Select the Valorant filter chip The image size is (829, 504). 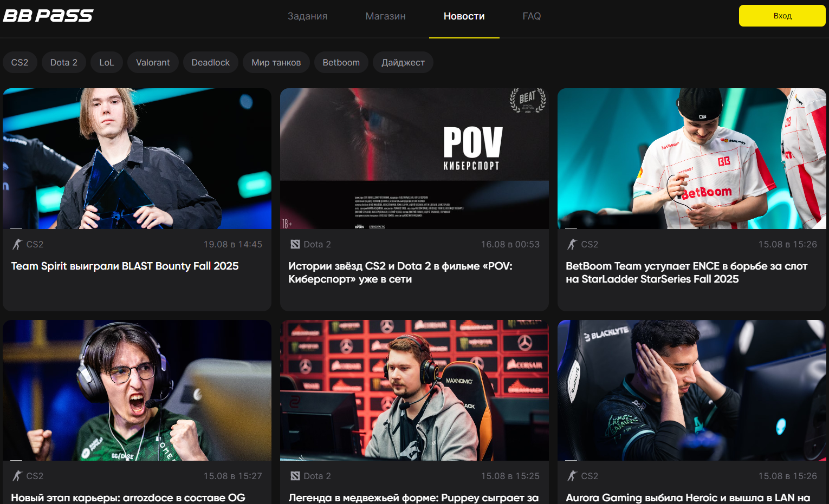153,62
